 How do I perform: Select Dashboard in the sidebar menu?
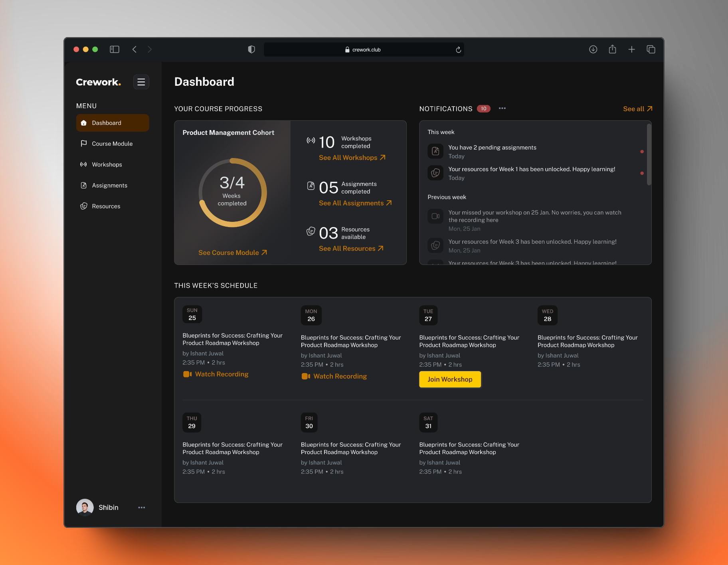113,123
